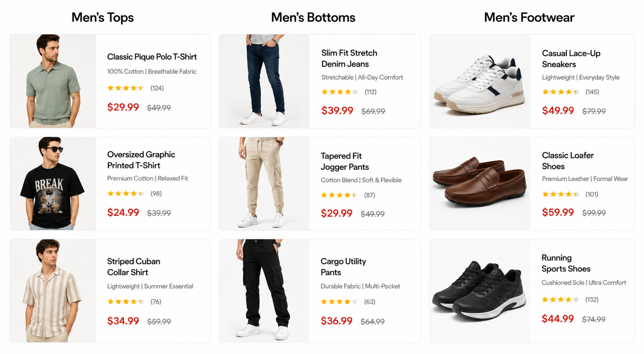Open the (98) reviews for Graphic T-Shirt
Viewport: 644px width, 354px height.
(x=156, y=193)
